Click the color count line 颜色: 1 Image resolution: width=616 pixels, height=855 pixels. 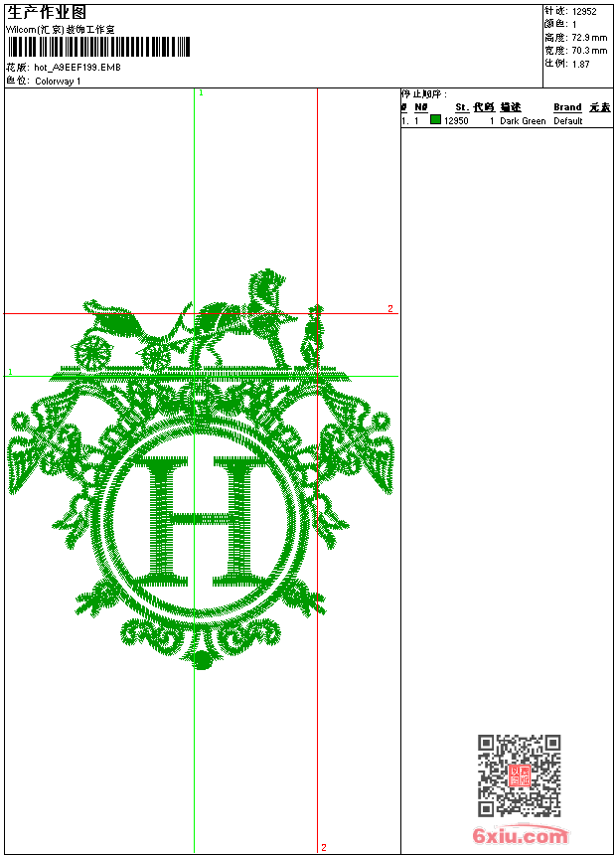(560, 24)
